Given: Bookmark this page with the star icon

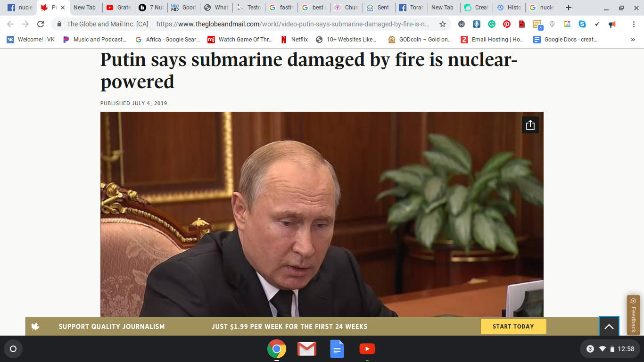Looking at the screenshot, I should (x=443, y=24).
